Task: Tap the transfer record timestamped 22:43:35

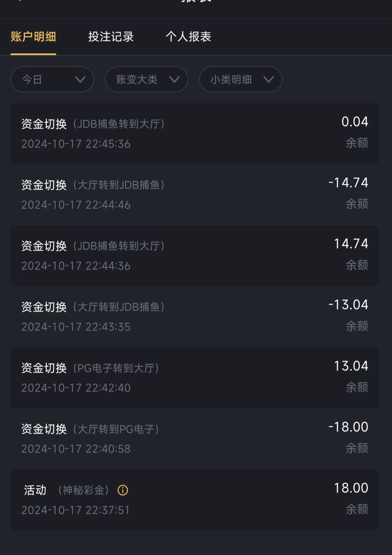Action: click(76, 327)
